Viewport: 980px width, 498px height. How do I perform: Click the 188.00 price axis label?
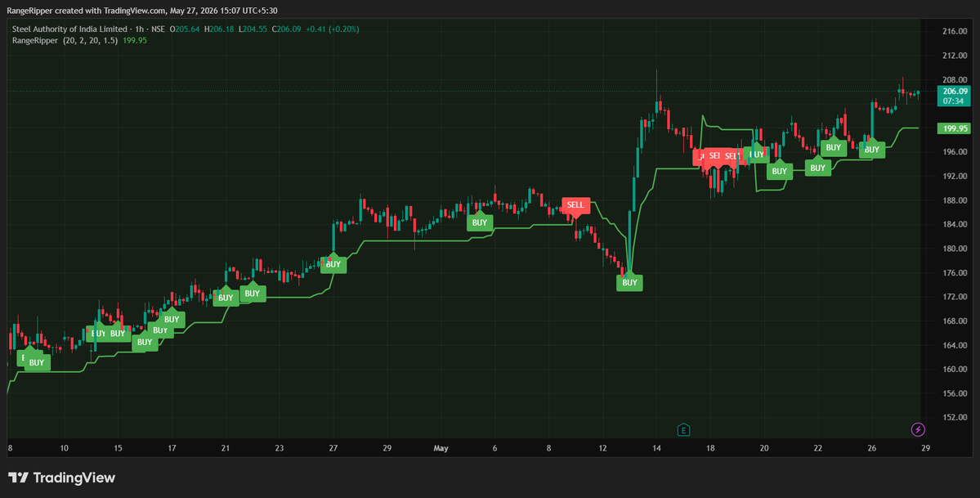(955, 200)
